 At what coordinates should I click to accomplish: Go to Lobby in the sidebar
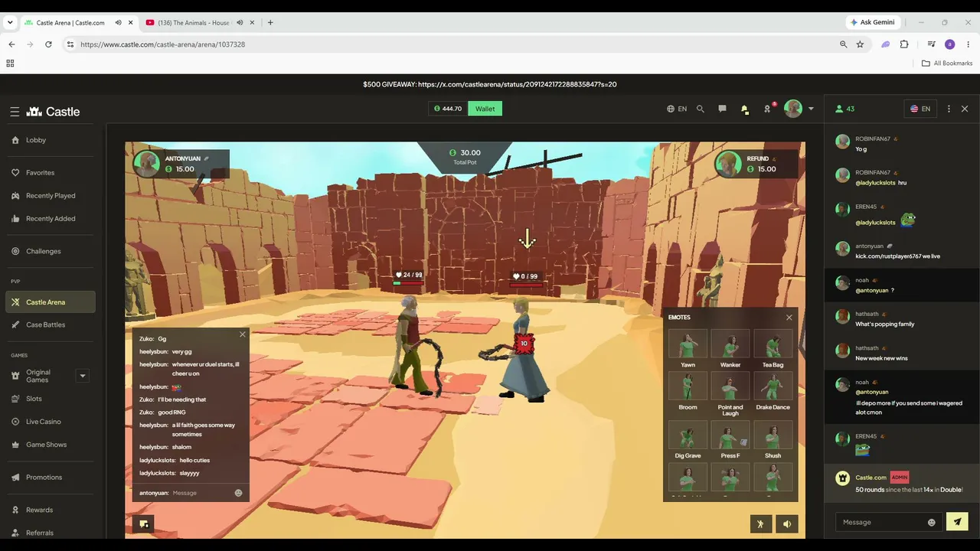(36, 140)
